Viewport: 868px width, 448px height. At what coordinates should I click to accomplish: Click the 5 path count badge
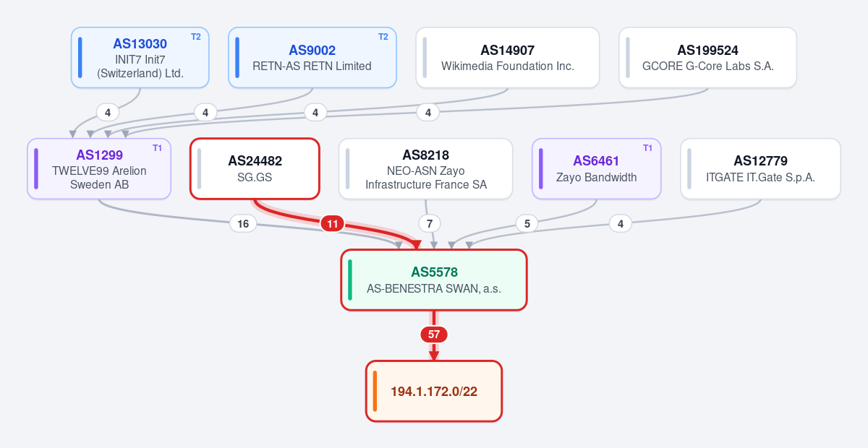[x=527, y=224]
